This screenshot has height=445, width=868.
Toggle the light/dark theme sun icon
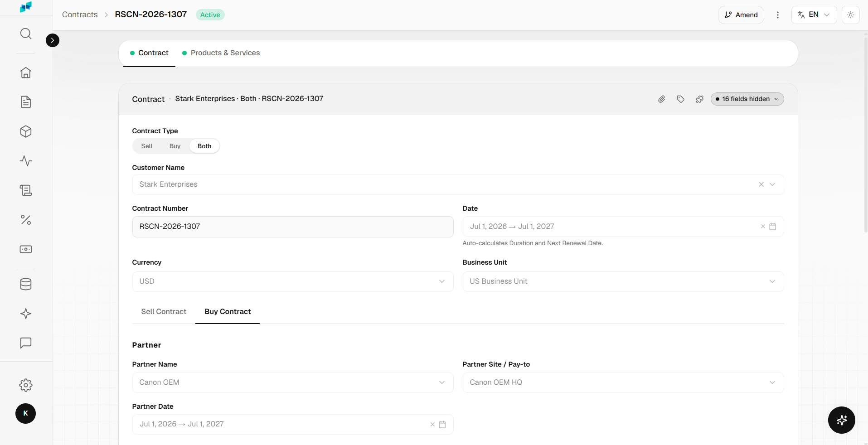(x=851, y=15)
